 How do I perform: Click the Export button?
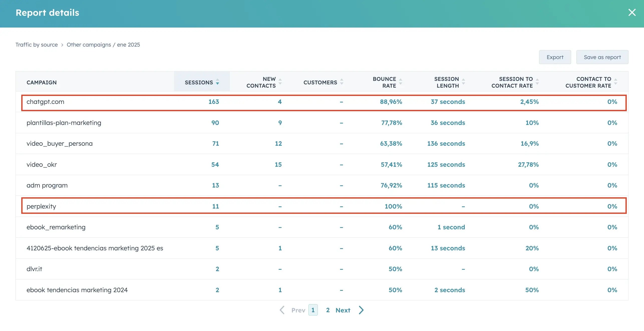pyautogui.click(x=555, y=57)
